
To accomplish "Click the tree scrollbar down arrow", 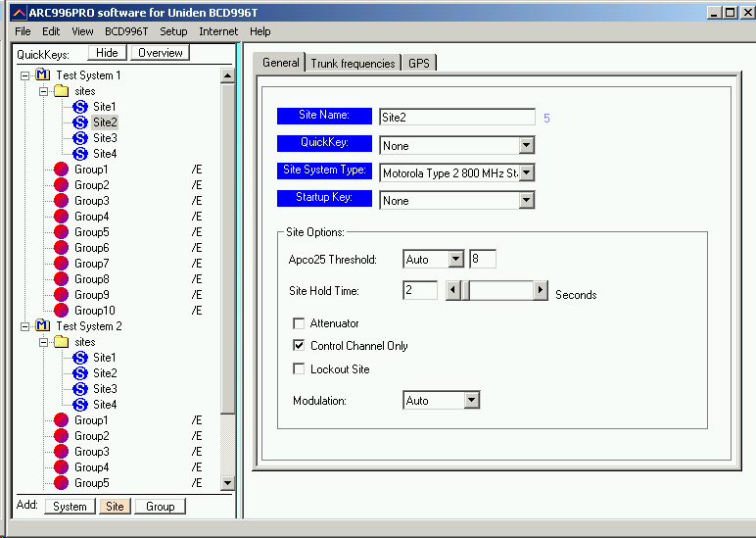I will pyautogui.click(x=227, y=482).
